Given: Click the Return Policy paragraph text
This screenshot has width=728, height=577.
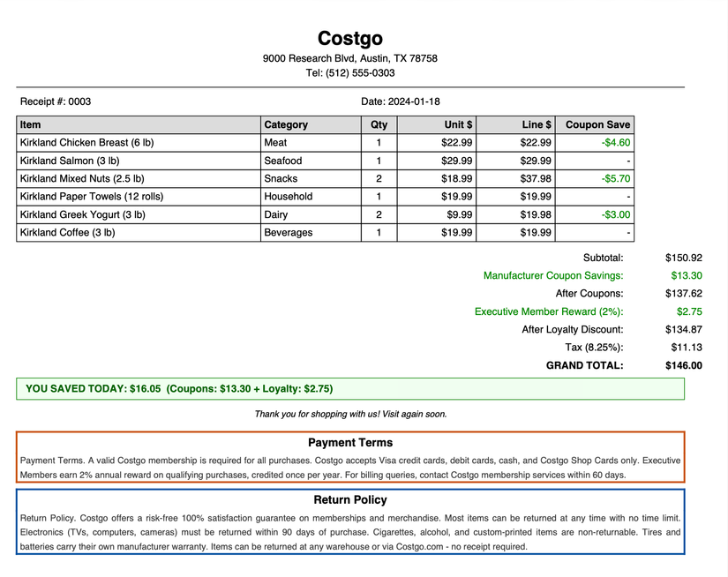Looking at the screenshot, I should [x=350, y=532].
